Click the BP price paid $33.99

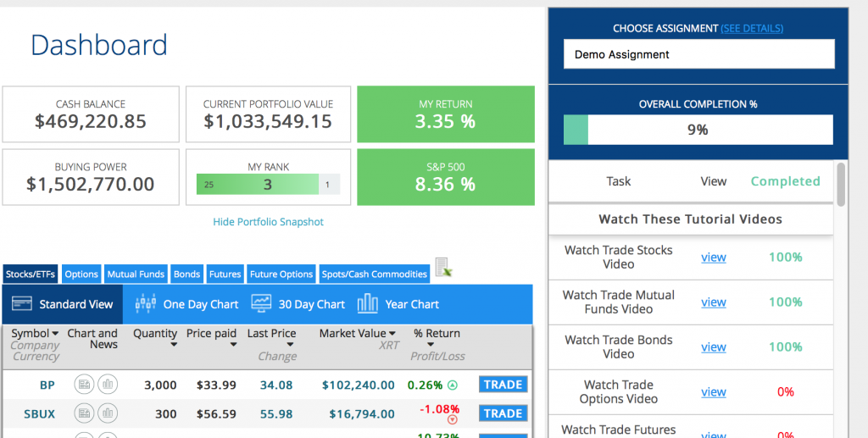[216, 385]
